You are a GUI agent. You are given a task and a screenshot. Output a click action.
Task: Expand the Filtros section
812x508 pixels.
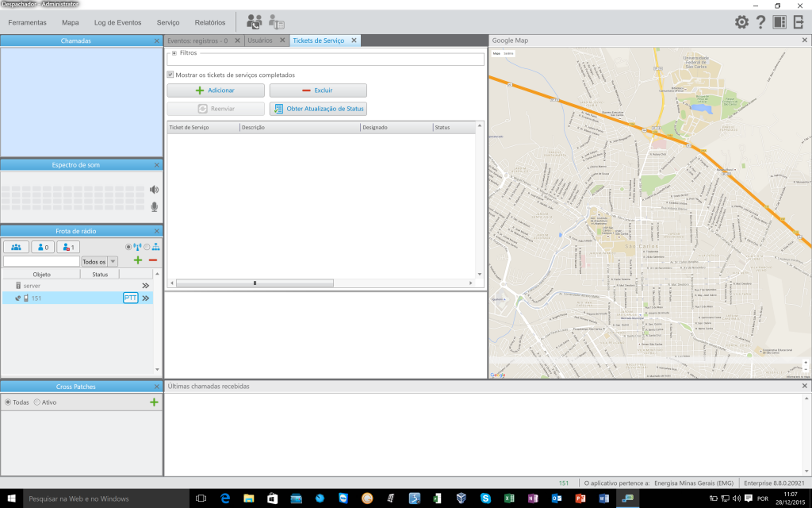[x=174, y=53]
